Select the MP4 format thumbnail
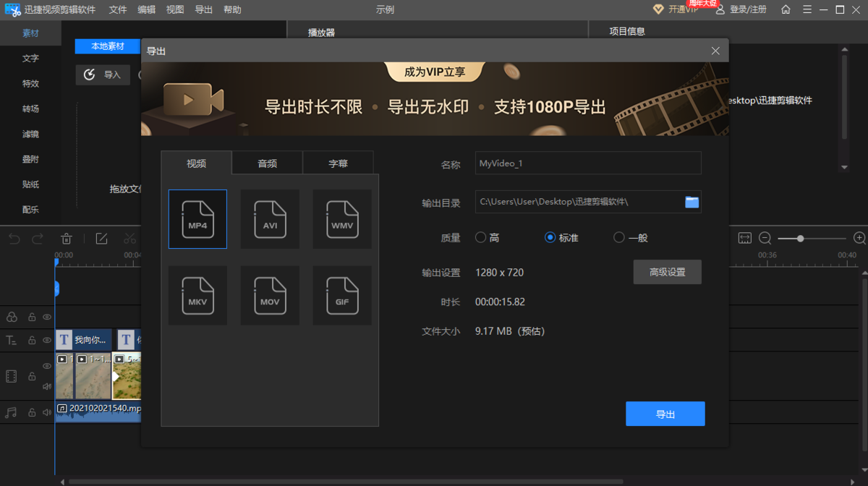 coord(197,218)
